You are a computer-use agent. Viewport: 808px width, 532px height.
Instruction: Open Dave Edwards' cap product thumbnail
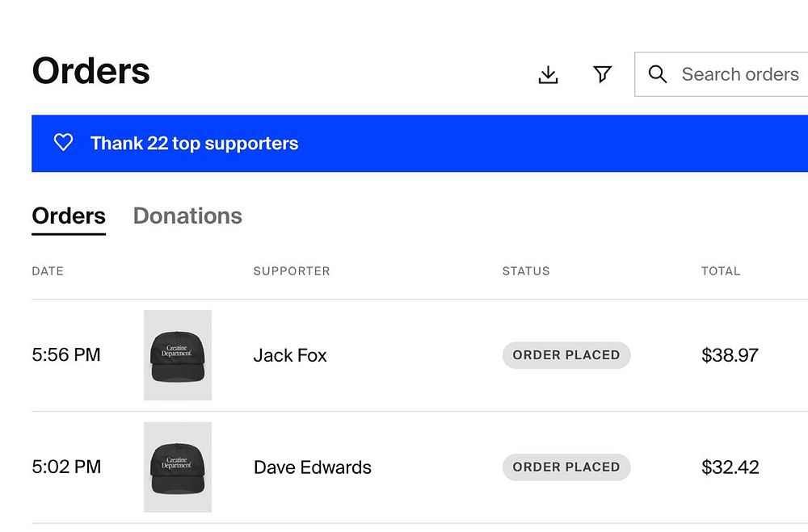178,467
